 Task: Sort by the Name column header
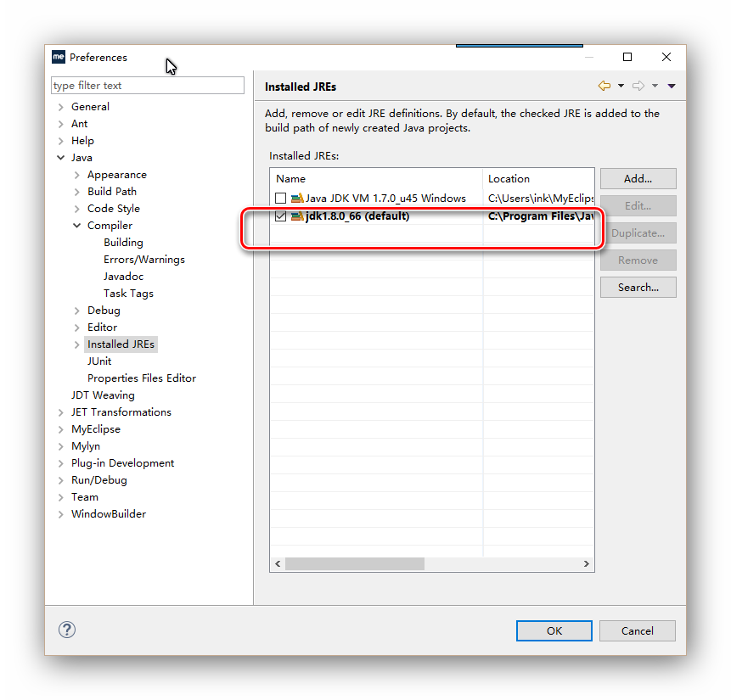pyautogui.click(x=376, y=179)
